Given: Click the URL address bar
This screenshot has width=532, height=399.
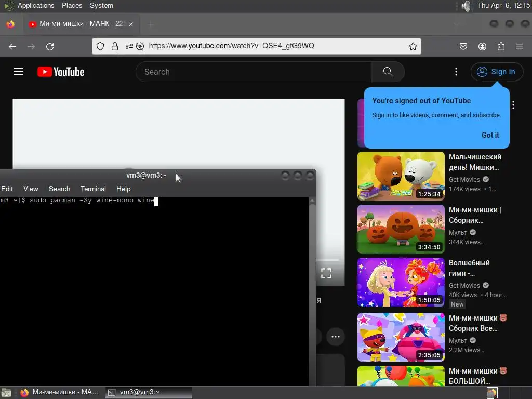Looking at the screenshot, I should [x=256, y=46].
